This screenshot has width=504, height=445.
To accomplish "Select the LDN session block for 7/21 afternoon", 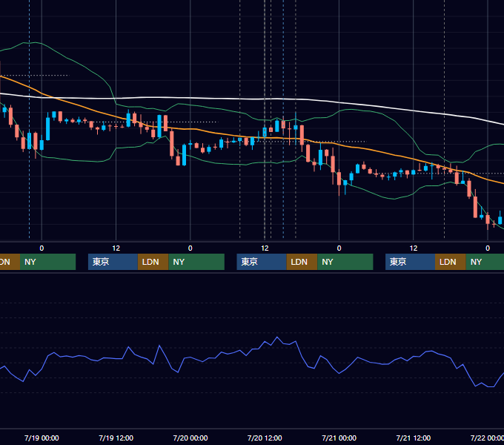I will pos(451,262).
